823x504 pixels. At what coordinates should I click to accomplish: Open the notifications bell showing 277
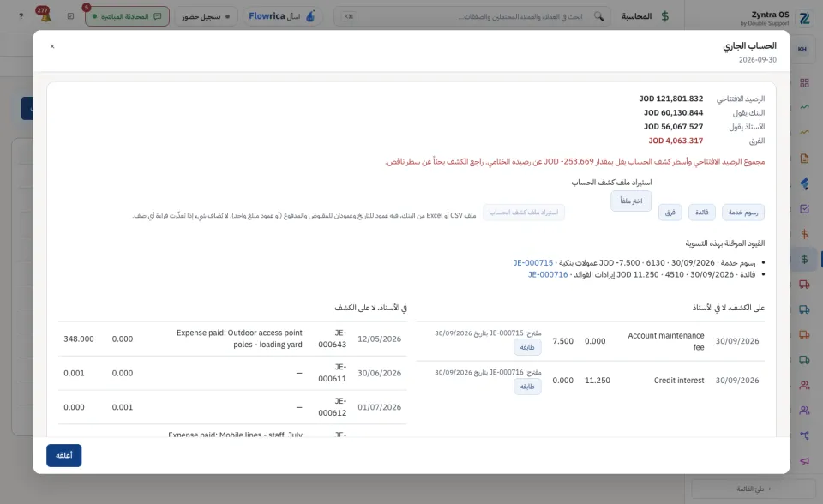pos(45,15)
